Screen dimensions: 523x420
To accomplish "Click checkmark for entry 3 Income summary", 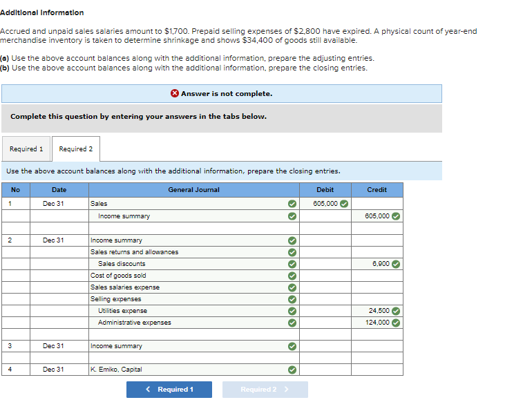I will [x=292, y=346].
